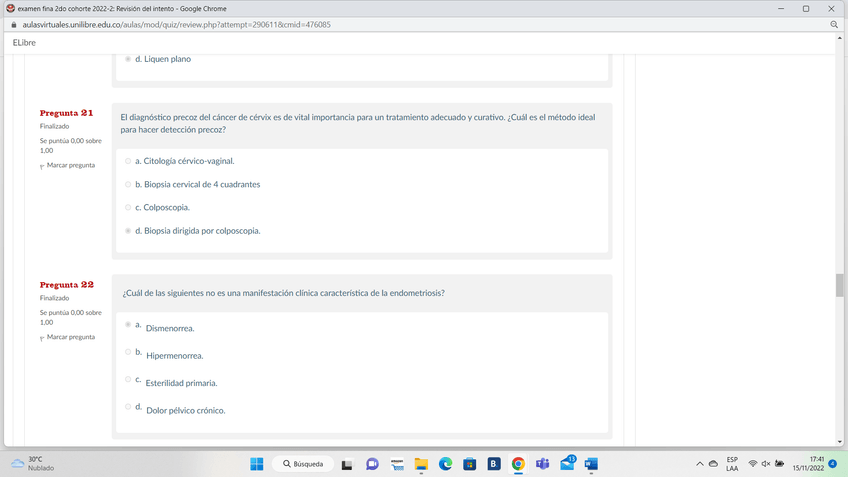The height and width of the screenshot is (477, 848).
Task: Select option b. Hipermenorrea
Action: coord(128,352)
